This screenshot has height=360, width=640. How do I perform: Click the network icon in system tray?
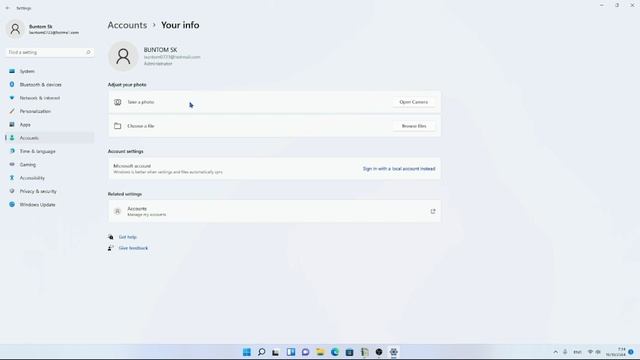click(590, 352)
